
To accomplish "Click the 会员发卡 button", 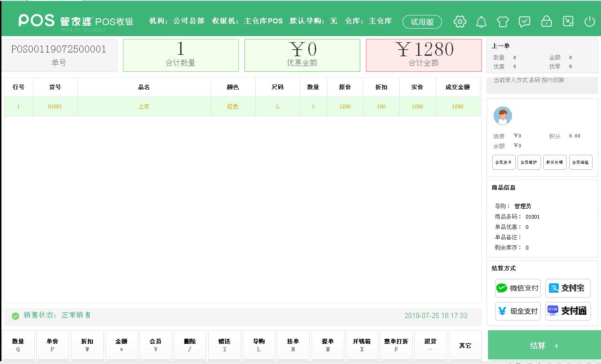I will tap(503, 162).
